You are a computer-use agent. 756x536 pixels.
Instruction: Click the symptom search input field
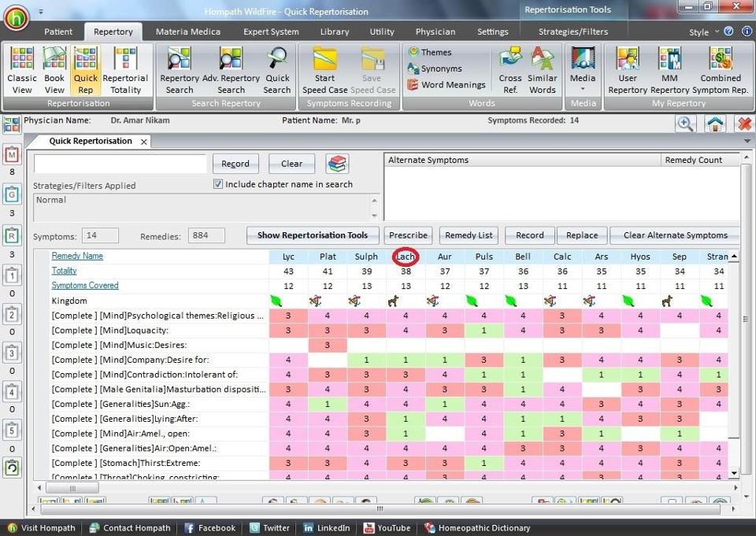click(120, 164)
